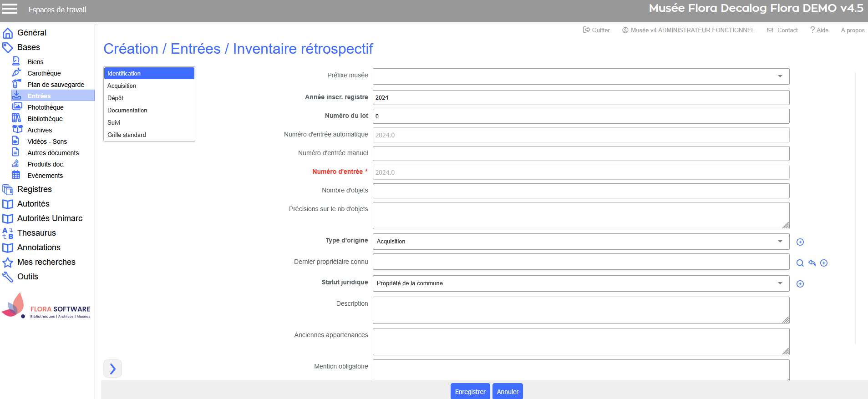Click the Nombre d'objets input field
The height and width of the screenshot is (399, 868).
[x=580, y=191]
